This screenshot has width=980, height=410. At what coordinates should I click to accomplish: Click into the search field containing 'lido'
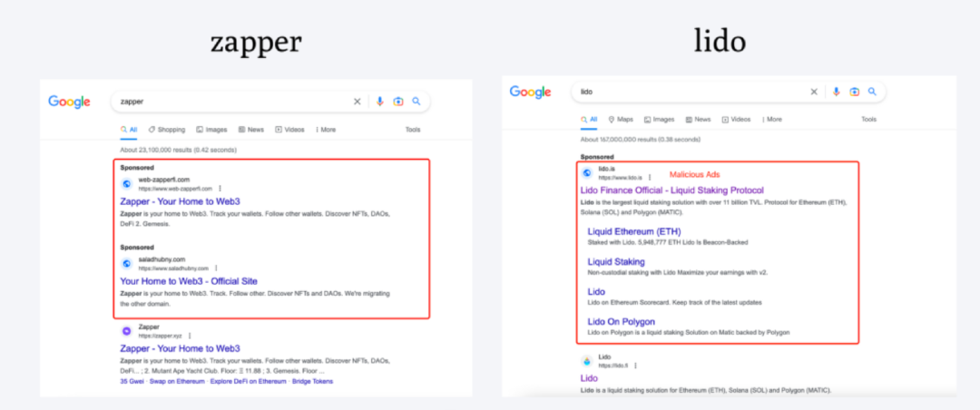pos(690,92)
